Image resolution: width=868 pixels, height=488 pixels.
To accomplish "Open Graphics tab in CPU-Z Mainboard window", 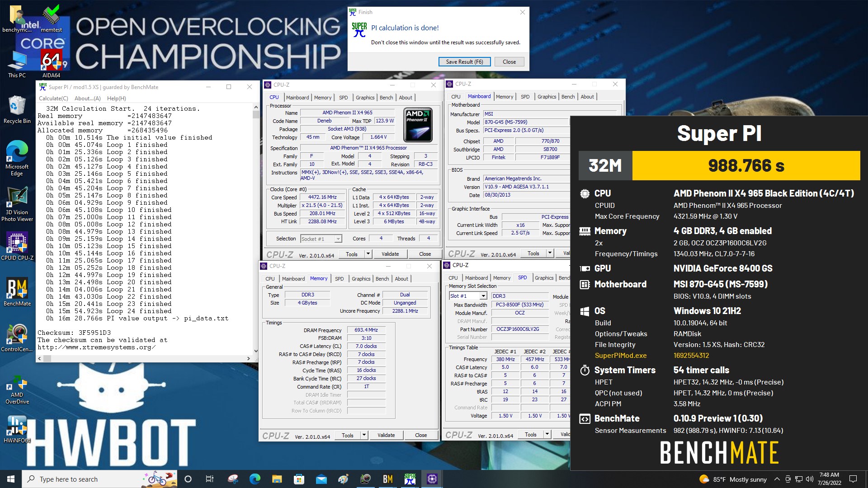I will (x=547, y=97).
